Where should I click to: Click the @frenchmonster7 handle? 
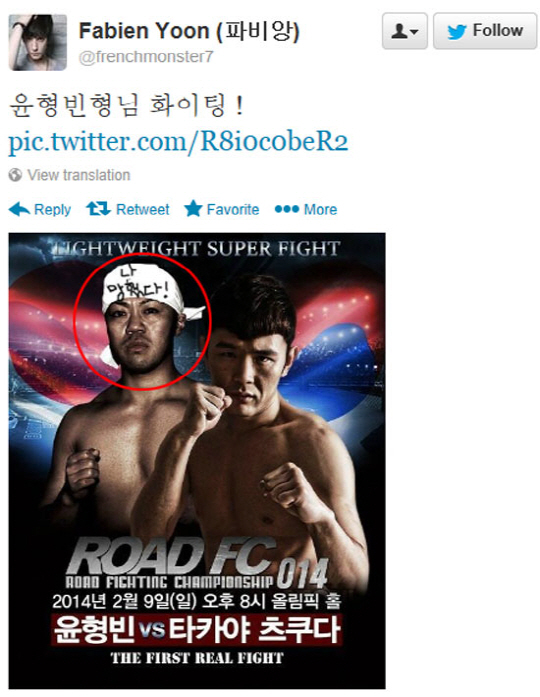[x=146, y=57]
